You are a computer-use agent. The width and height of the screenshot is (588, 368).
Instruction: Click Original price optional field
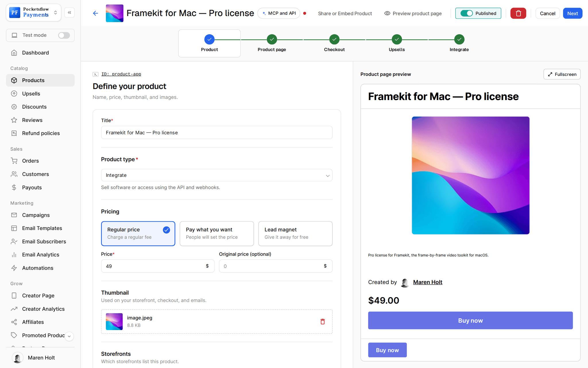(276, 266)
